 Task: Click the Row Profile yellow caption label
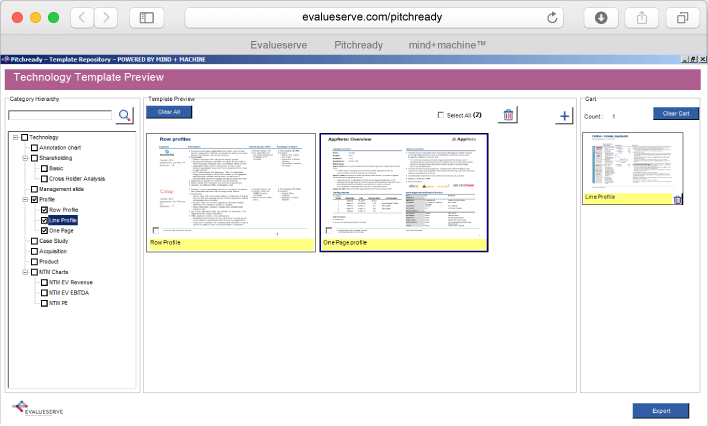231,243
